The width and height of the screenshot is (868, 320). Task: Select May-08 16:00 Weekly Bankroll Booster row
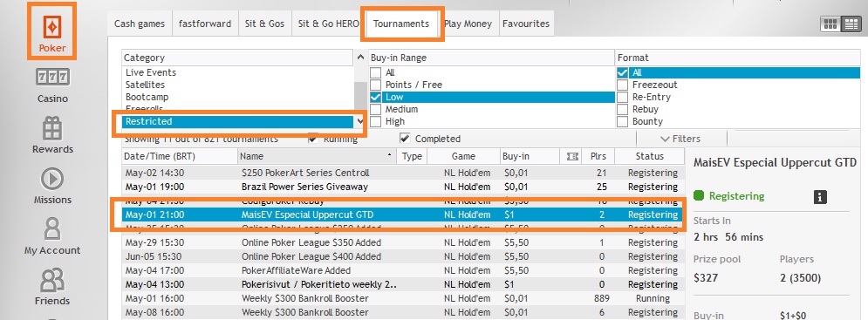tap(403, 312)
